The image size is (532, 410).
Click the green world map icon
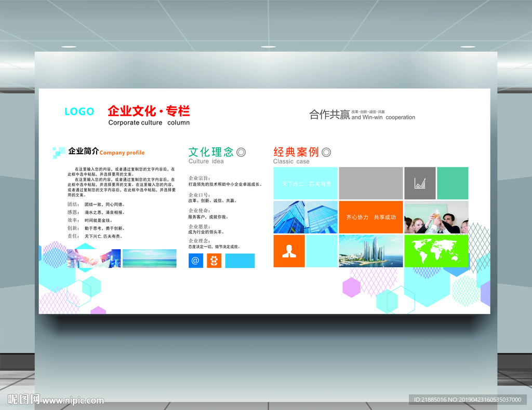(x=437, y=251)
